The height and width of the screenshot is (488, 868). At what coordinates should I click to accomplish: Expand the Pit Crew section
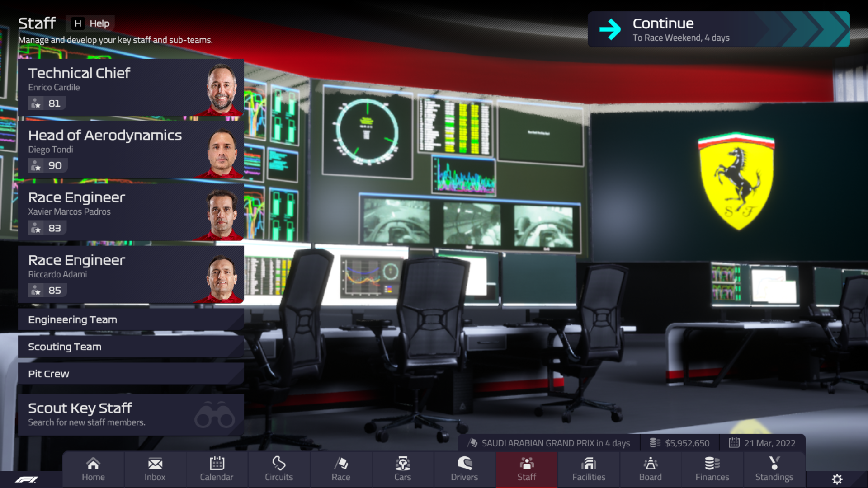coord(131,374)
